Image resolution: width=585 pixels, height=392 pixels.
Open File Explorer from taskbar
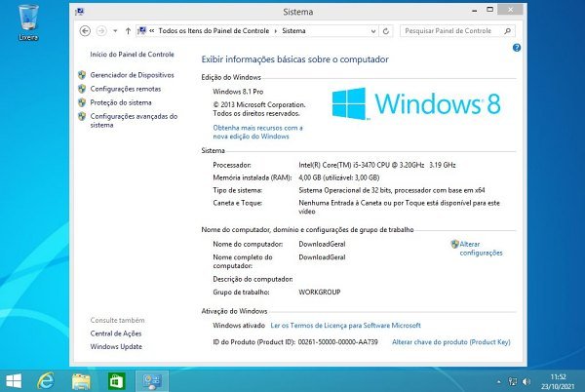tap(81, 381)
